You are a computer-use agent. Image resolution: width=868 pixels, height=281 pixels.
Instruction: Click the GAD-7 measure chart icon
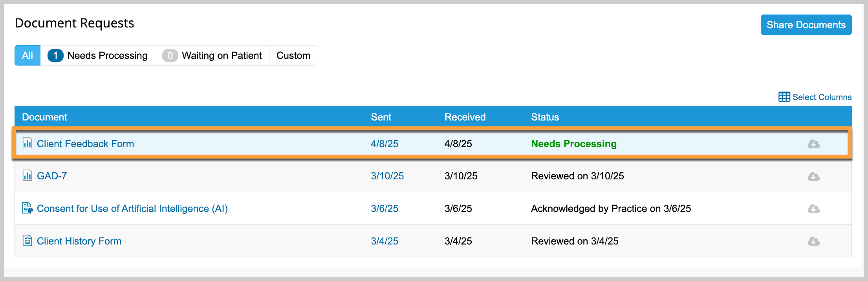click(27, 175)
